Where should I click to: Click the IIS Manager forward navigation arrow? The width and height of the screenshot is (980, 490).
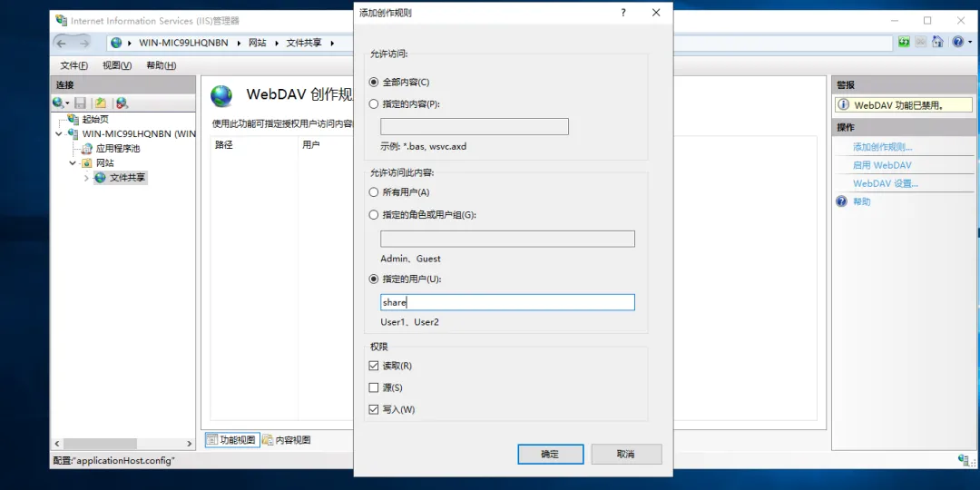click(x=83, y=43)
